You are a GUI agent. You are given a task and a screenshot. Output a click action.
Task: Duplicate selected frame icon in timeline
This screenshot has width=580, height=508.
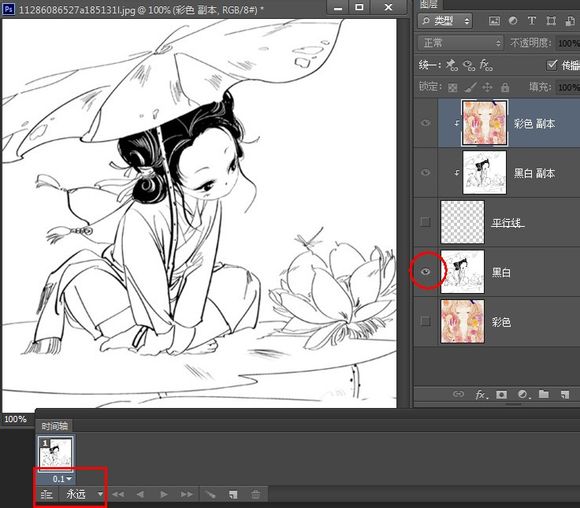click(x=233, y=494)
